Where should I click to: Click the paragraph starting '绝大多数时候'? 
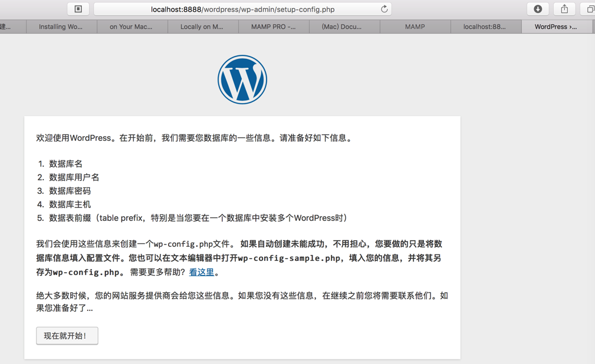click(242, 302)
